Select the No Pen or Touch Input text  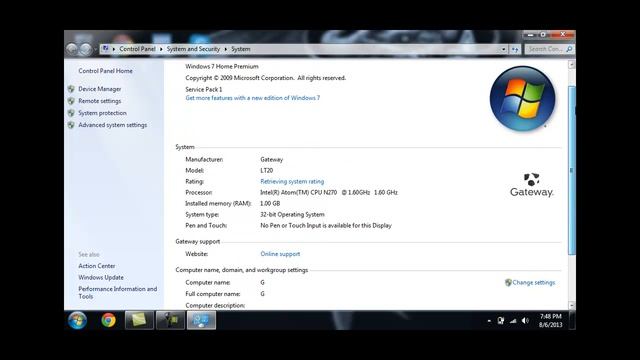(x=326, y=226)
